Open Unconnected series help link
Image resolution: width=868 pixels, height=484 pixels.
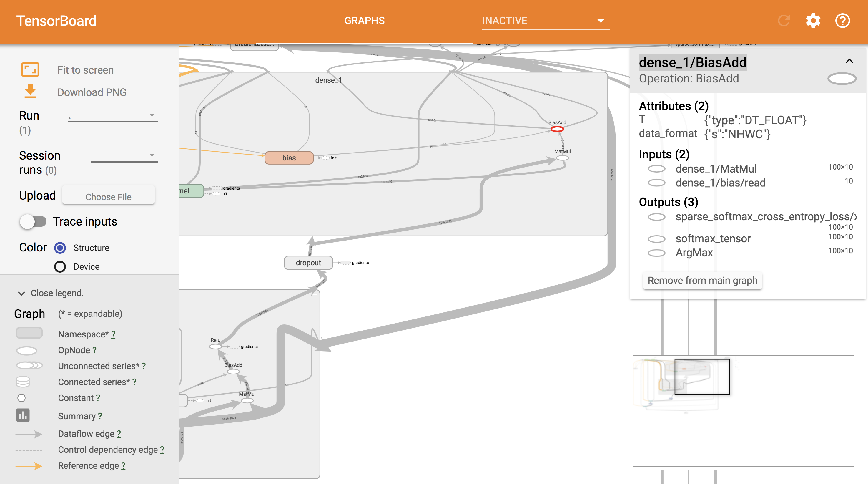(144, 366)
